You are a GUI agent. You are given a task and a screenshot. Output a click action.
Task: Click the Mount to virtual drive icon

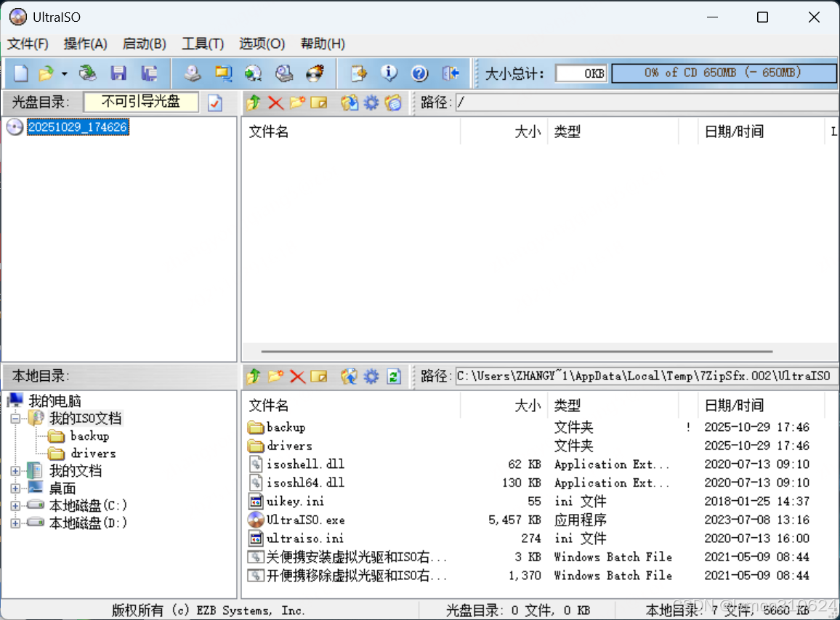point(284,73)
